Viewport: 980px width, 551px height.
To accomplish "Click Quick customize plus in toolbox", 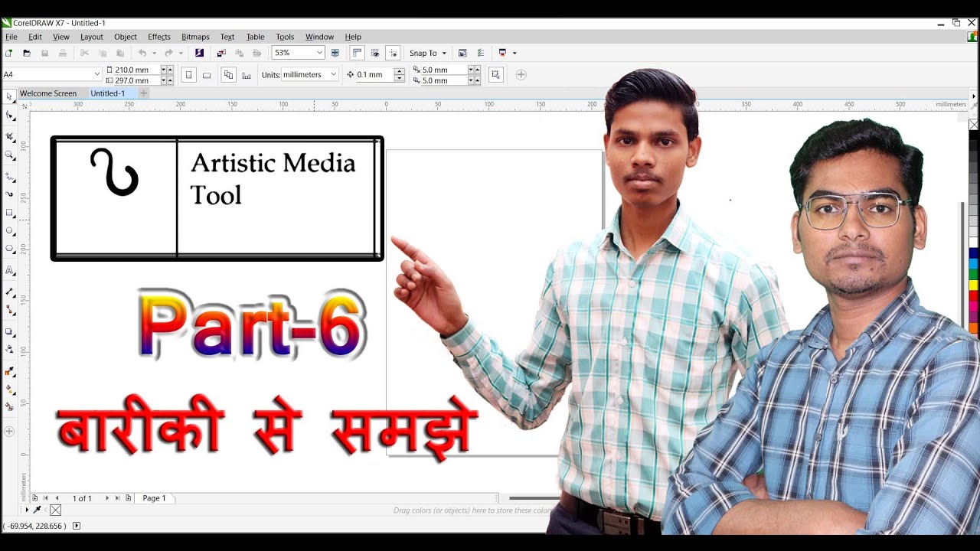I will click(9, 432).
